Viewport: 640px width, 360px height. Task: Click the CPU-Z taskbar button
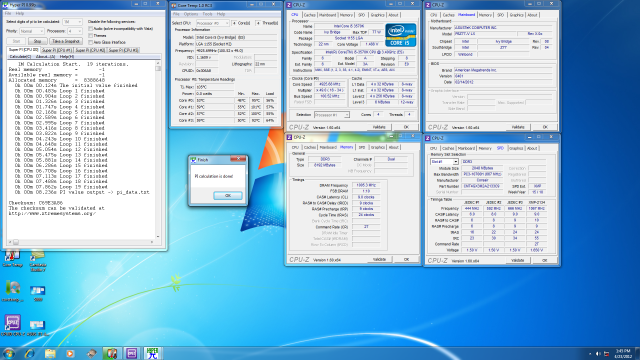[131, 353]
